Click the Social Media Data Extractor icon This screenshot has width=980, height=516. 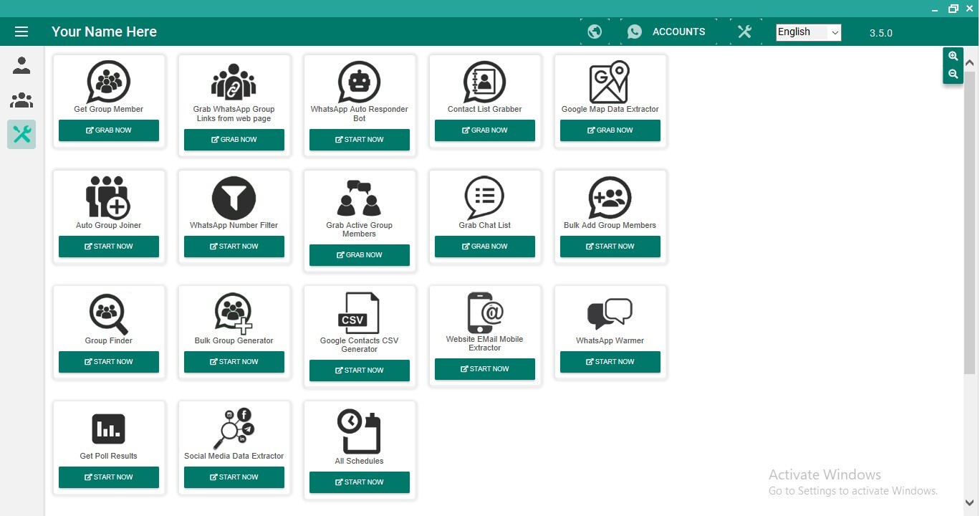coord(234,429)
